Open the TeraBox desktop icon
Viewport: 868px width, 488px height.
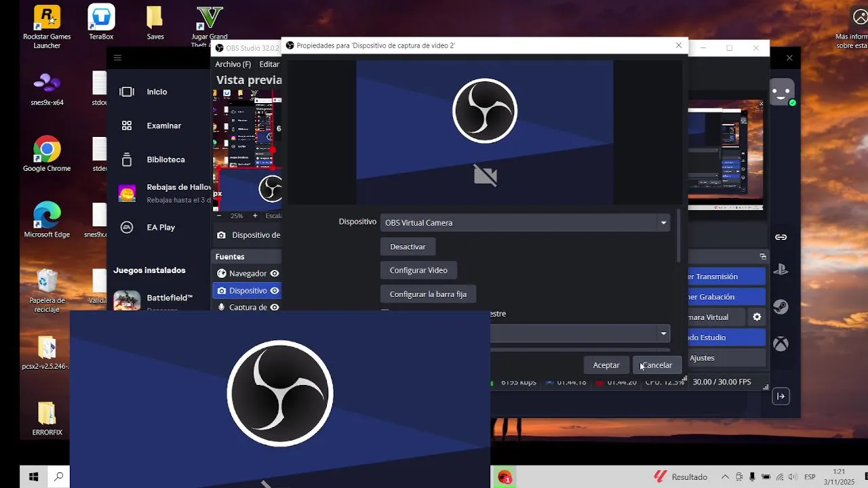(x=101, y=22)
